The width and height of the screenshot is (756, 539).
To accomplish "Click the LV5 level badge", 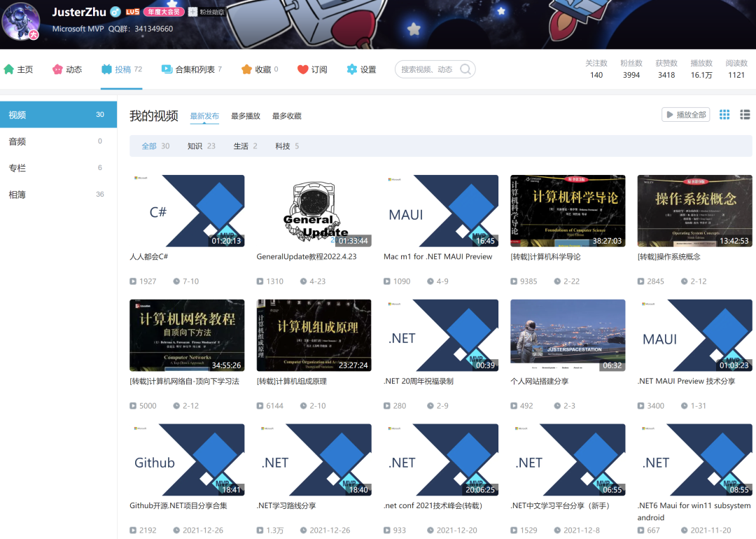I will [x=132, y=12].
